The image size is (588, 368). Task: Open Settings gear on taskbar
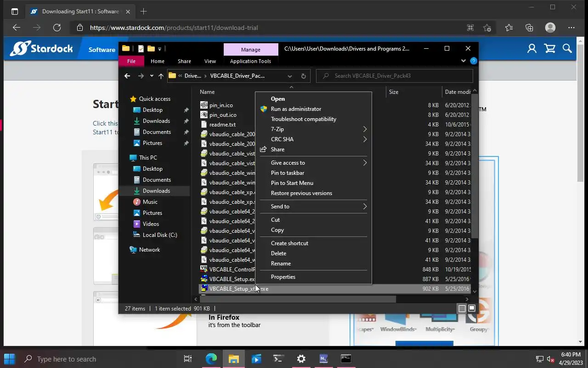point(301,359)
